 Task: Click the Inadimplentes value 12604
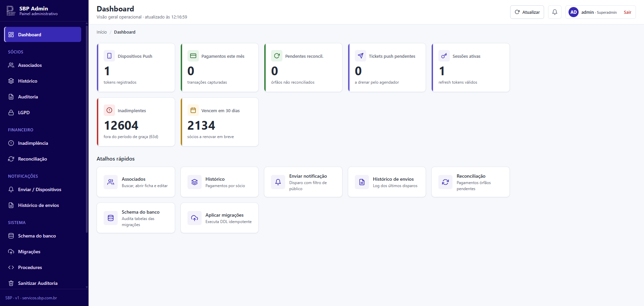(x=121, y=126)
